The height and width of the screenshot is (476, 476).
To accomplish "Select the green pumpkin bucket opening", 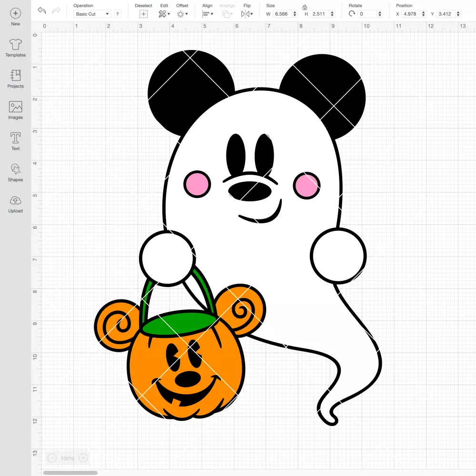I will point(179,324).
